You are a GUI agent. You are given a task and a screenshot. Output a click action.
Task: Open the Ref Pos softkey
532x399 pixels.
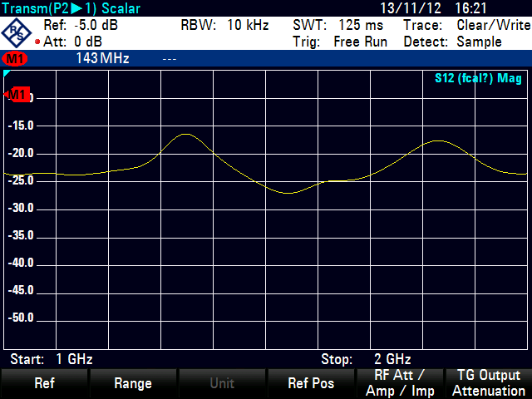coord(310,383)
